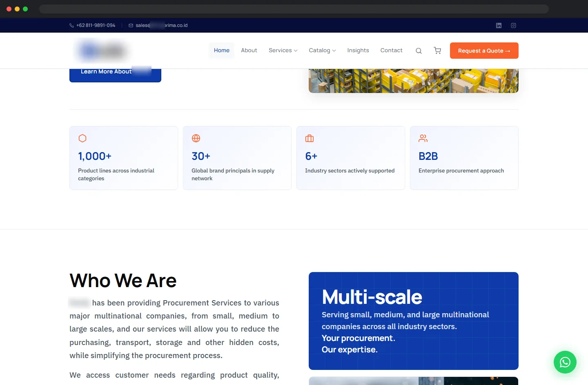The width and height of the screenshot is (588, 385).
Task: Navigate to Insights
Action: 358,51
